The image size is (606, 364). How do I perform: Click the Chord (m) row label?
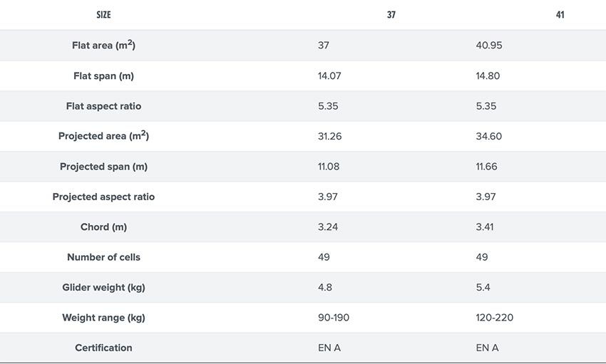pos(103,227)
